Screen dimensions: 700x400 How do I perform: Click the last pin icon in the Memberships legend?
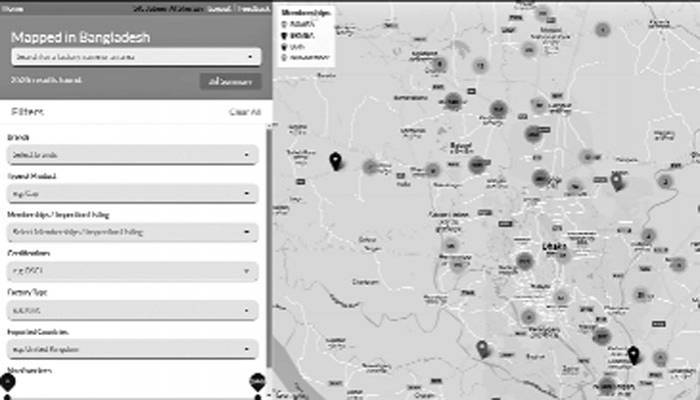tap(284, 58)
